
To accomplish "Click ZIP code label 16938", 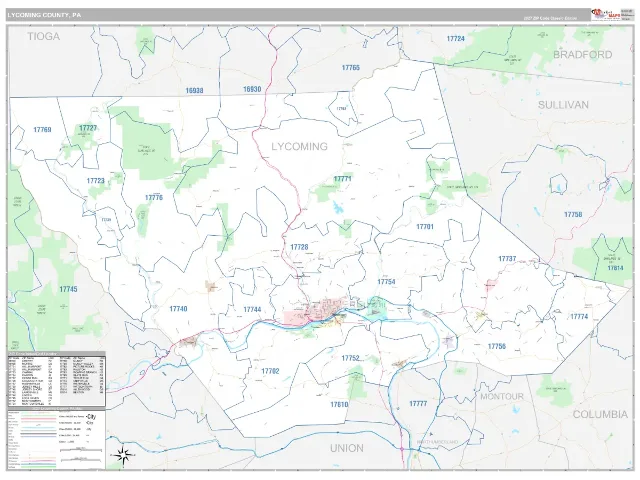I will point(194,91).
